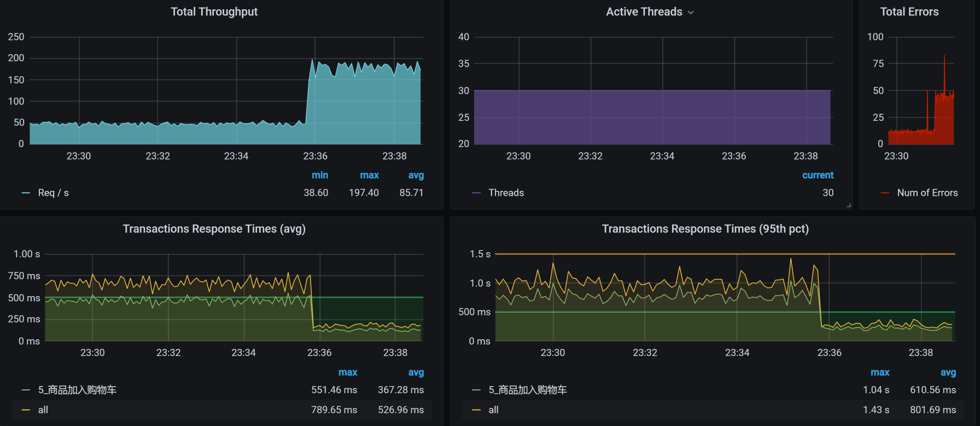The width and height of the screenshot is (980, 426).
Task: Open the Total Throughput panel title menu
Action: (x=214, y=12)
